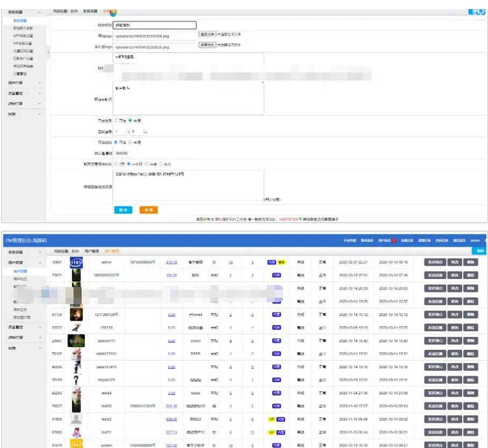
Task: Click the orange 重置 button
Action: coord(148,210)
